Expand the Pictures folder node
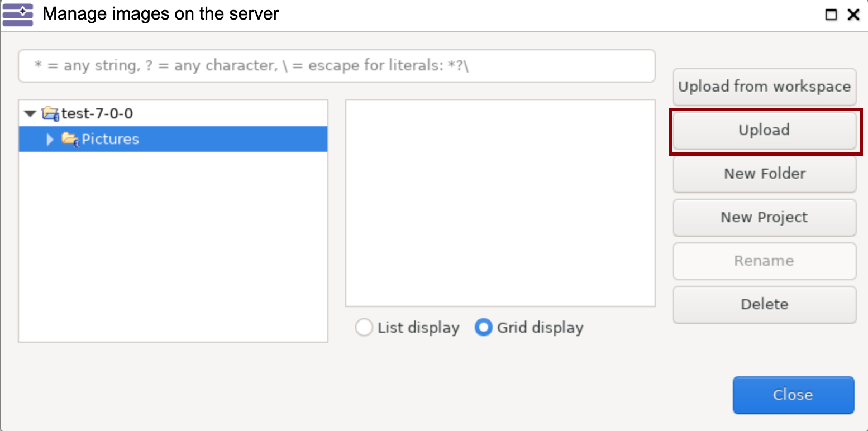868x431 pixels. pyautogui.click(x=50, y=140)
